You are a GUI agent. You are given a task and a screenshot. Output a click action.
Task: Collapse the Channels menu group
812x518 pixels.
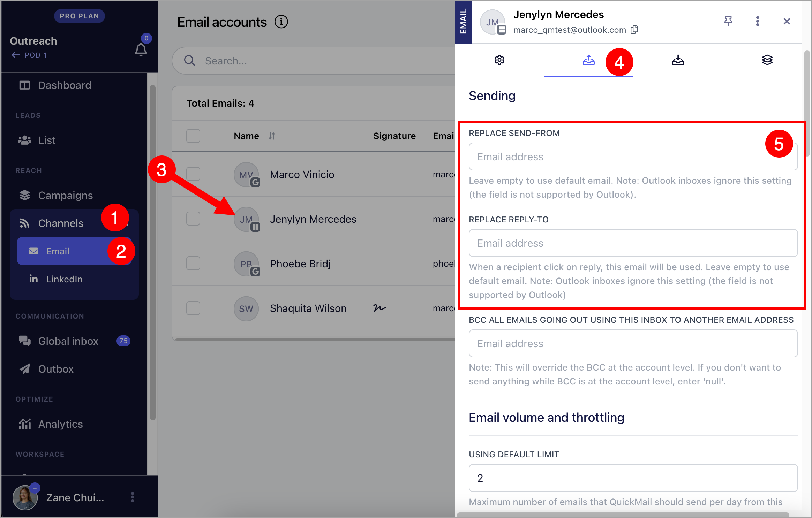tap(74, 223)
